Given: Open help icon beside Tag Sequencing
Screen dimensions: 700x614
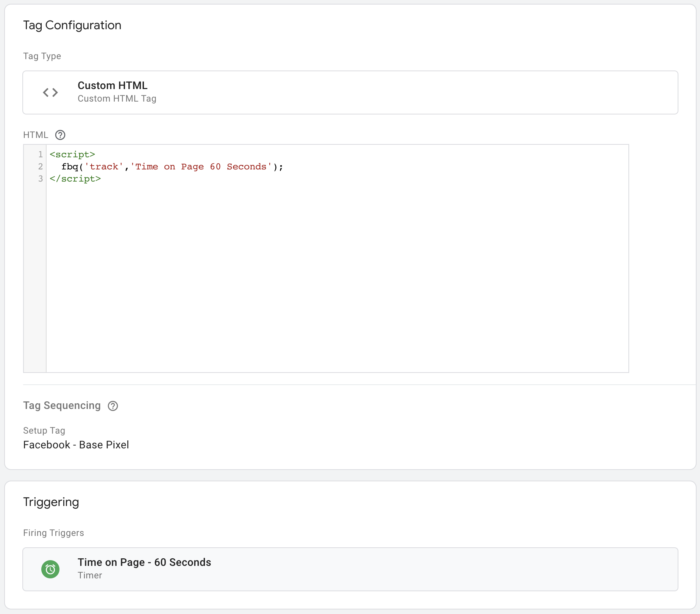Looking at the screenshot, I should tap(113, 406).
